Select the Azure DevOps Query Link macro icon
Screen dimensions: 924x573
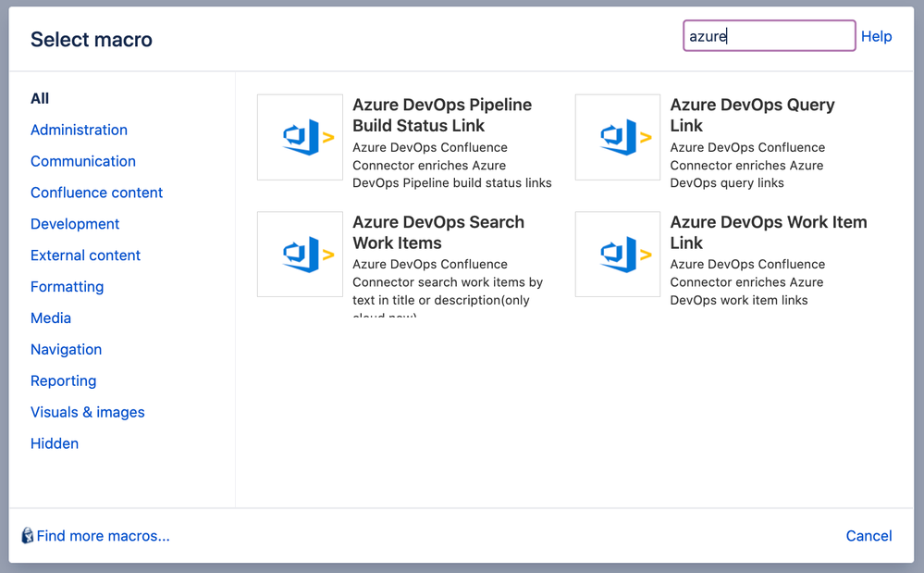click(617, 137)
